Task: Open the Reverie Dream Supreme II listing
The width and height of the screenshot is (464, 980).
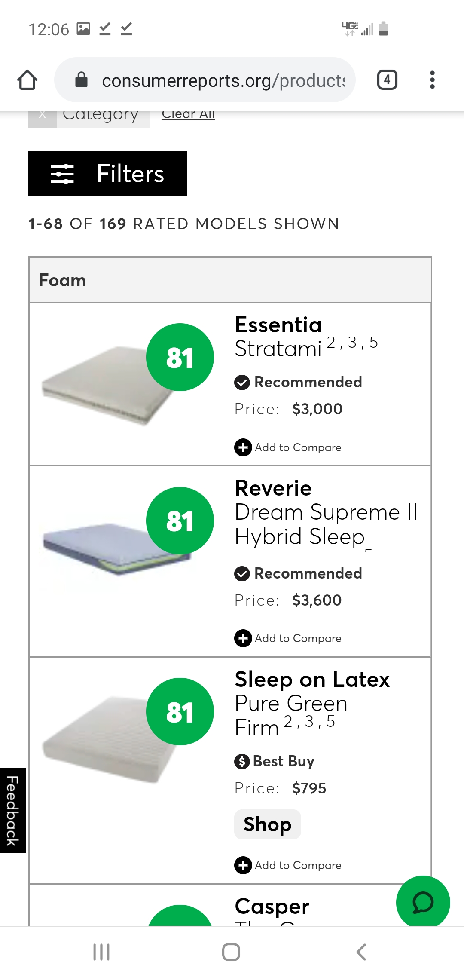Action: pyautogui.click(x=326, y=513)
